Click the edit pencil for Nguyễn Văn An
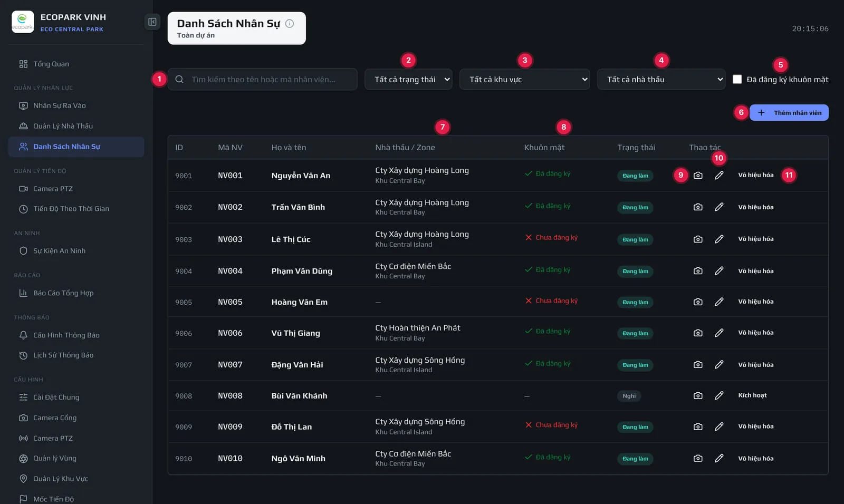Viewport: 844px width, 504px height. tap(719, 175)
